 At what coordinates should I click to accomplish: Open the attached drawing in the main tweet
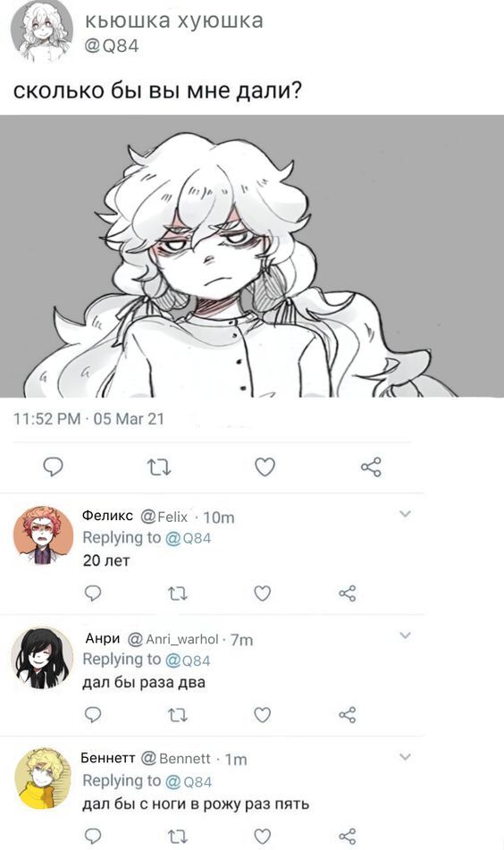click(x=252, y=257)
